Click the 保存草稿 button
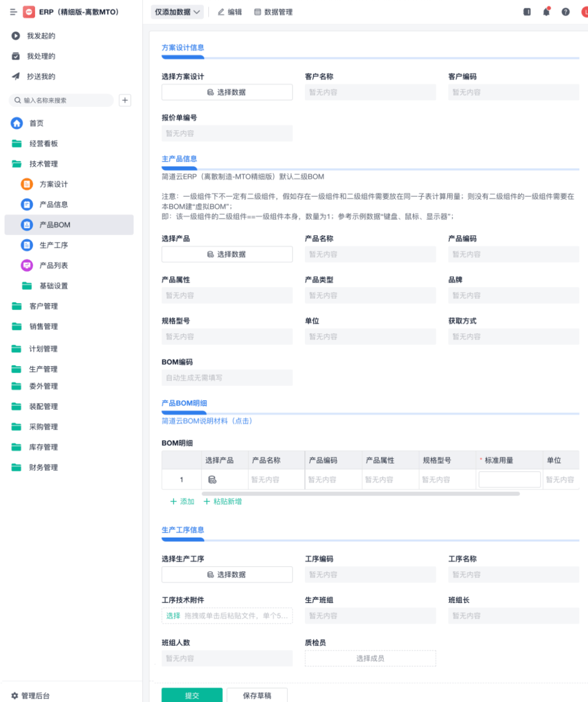 coord(257,696)
